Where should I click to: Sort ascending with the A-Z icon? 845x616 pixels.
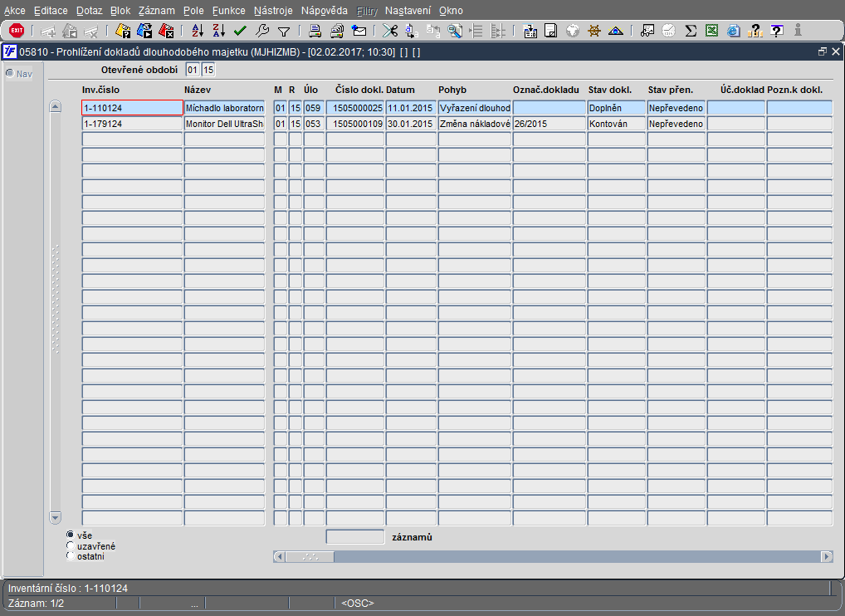tap(198, 31)
